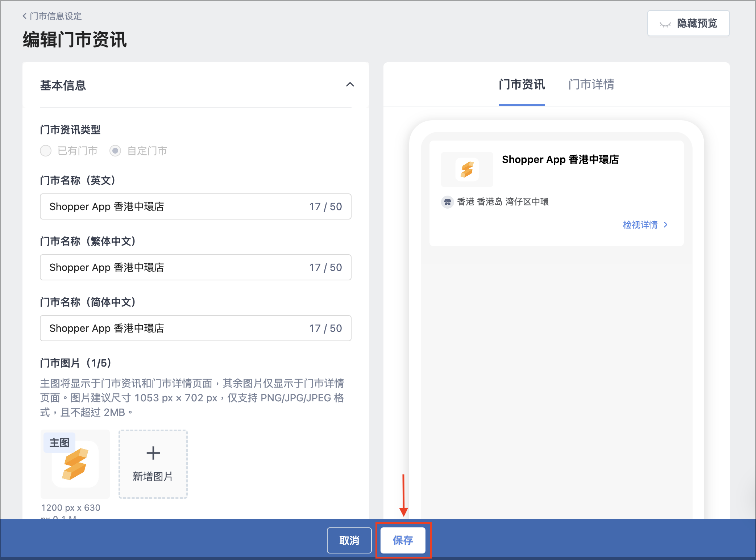Screen dimensions: 756x560
Task: Switch to the 门市资讯 preview tab
Action: coord(522,84)
